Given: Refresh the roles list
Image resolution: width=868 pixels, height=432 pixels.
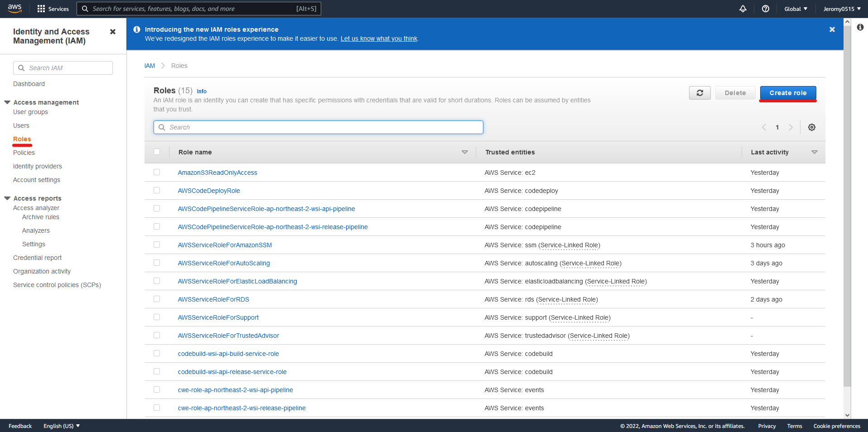Looking at the screenshot, I should (700, 93).
